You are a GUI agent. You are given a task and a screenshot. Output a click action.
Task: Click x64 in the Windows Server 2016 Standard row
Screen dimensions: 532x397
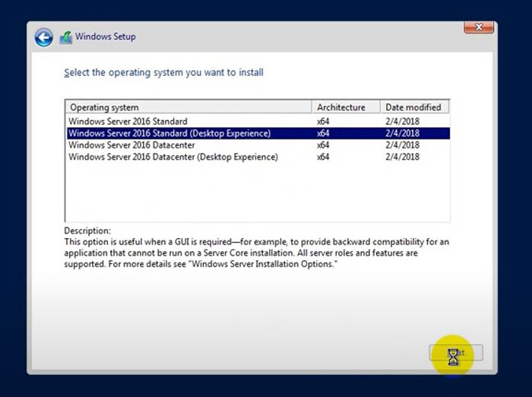pos(323,121)
